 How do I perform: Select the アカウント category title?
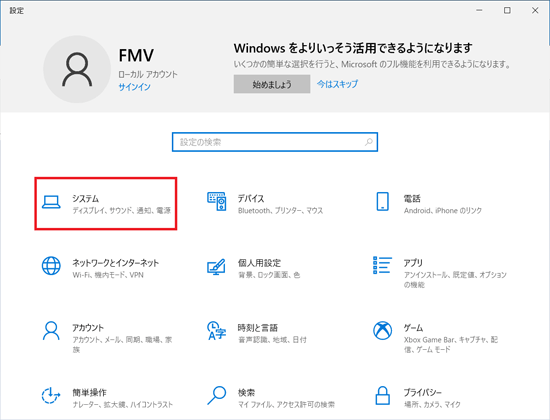coord(88,328)
